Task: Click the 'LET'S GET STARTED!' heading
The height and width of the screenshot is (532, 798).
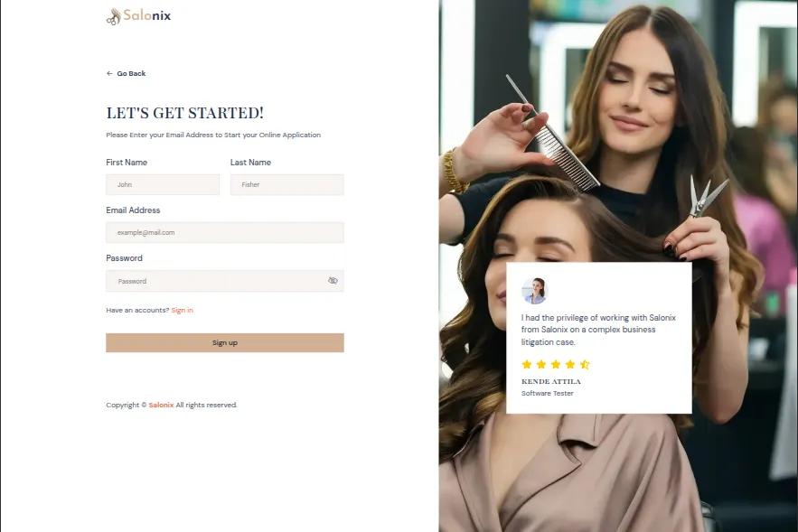Action: click(185, 113)
